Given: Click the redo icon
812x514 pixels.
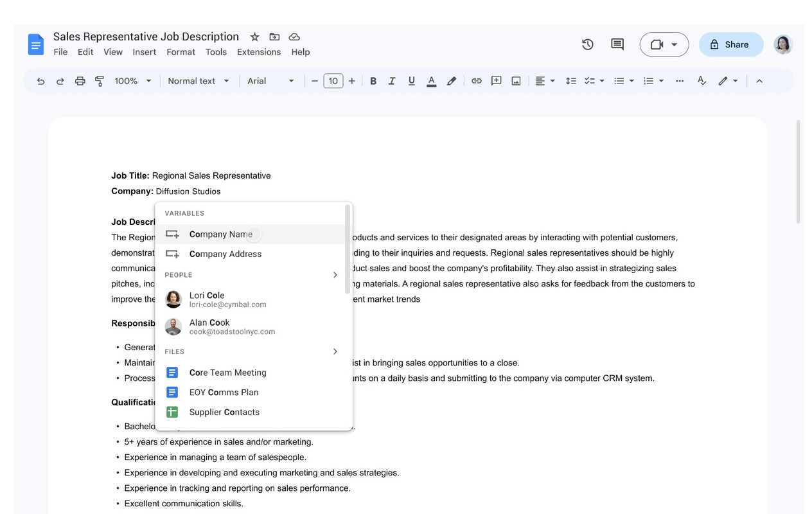Looking at the screenshot, I should pyautogui.click(x=60, y=81).
